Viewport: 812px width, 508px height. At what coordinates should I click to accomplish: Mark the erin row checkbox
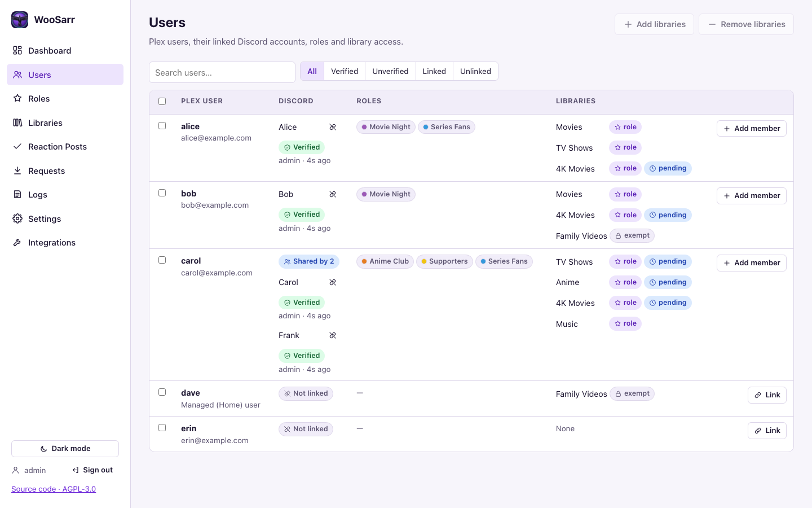click(162, 428)
